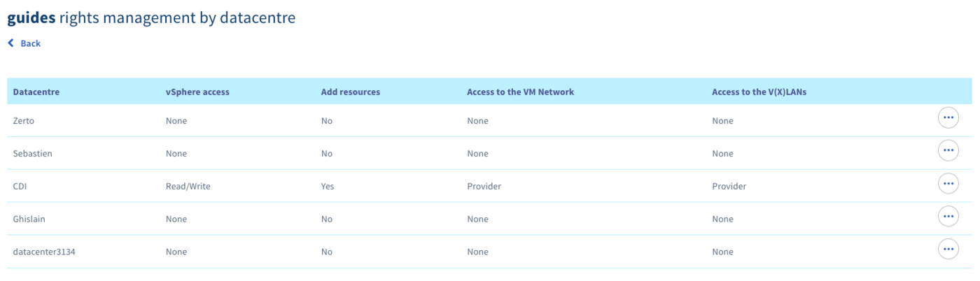Click the Datacentre column header
The image size is (980, 281).
pyautogui.click(x=36, y=92)
